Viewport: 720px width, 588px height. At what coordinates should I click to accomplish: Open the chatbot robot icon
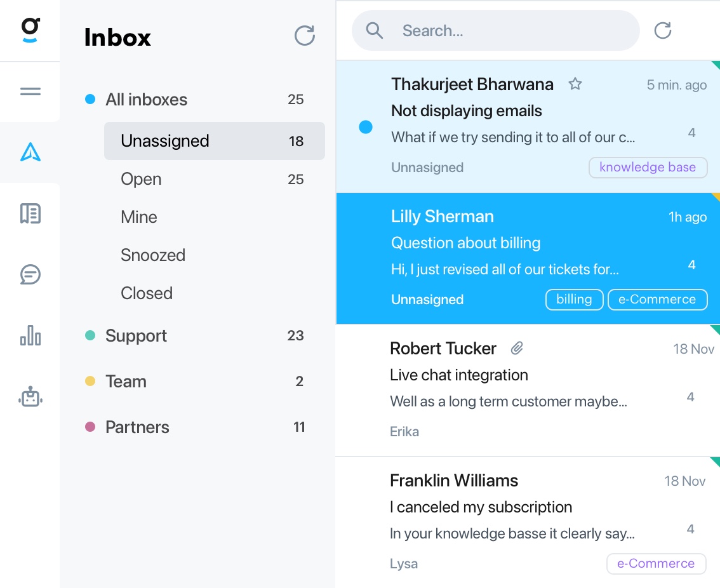tap(30, 396)
